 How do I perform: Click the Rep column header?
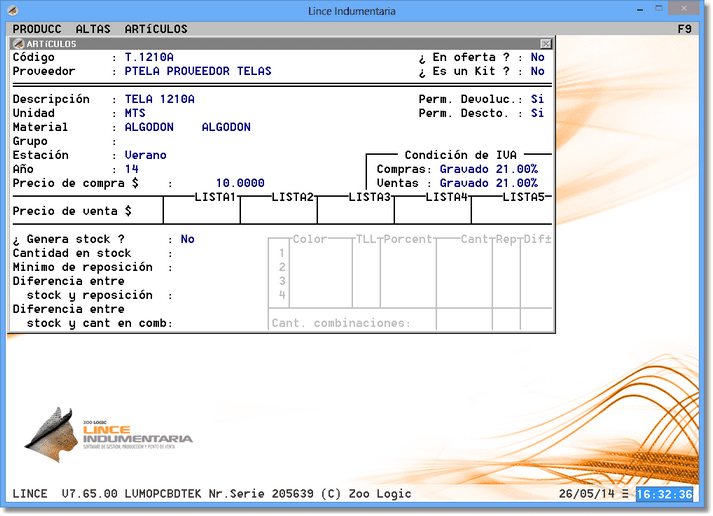pyautogui.click(x=506, y=239)
